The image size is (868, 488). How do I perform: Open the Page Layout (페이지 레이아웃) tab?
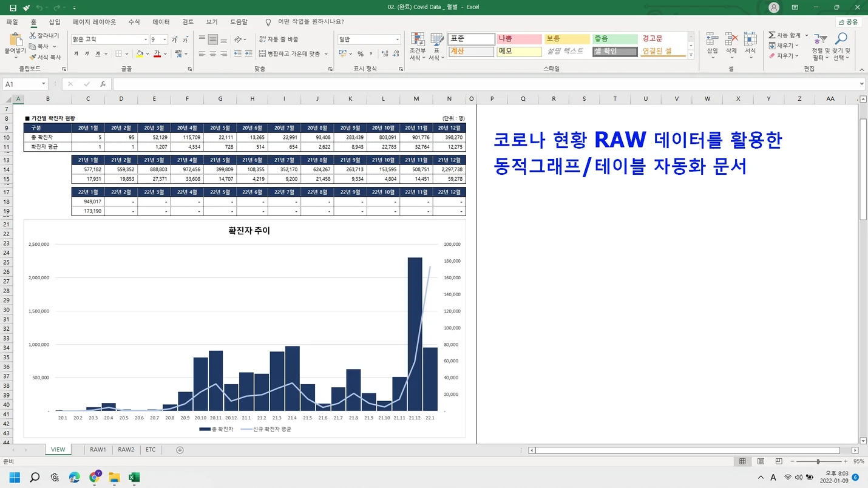coord(94,22)
